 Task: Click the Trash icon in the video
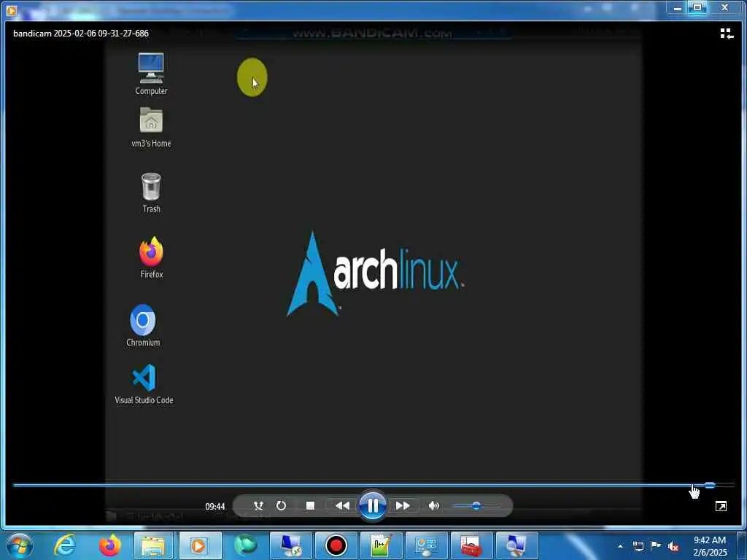(x=151, y=192)
